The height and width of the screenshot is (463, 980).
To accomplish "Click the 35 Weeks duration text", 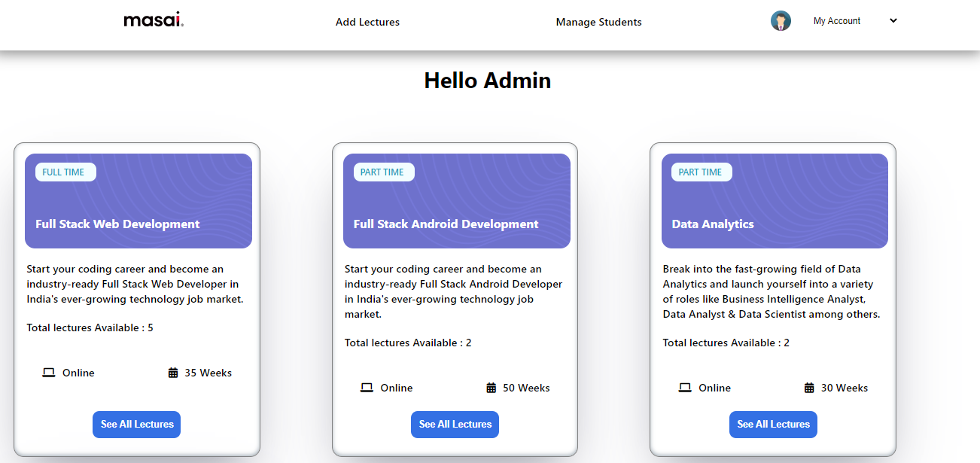I will [x=208, y=373].
